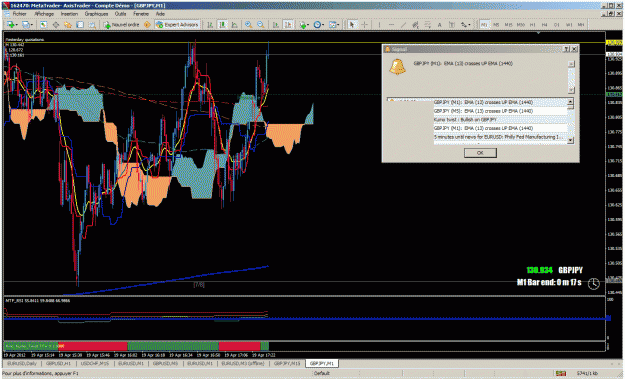This screenshot has width=625, height=379.
Task: Switch chart to bar chart style
Action: 210,25
